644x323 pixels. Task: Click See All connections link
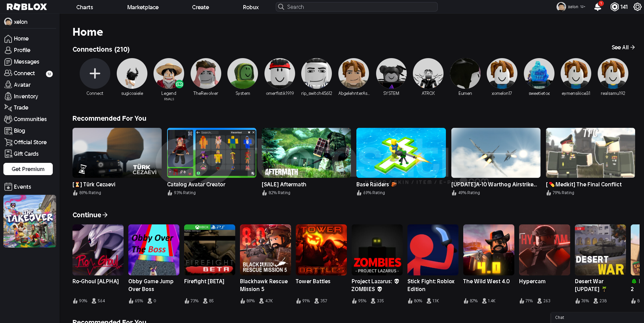(623, 48)
